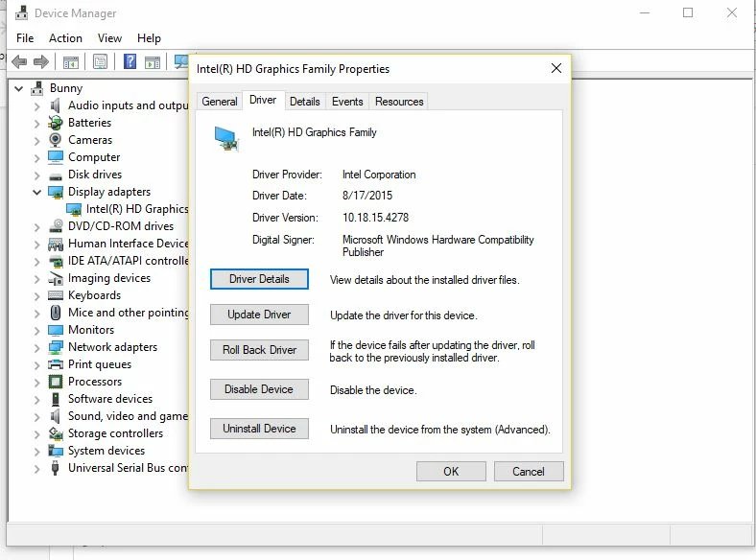Open the View menu

(109, 38)
